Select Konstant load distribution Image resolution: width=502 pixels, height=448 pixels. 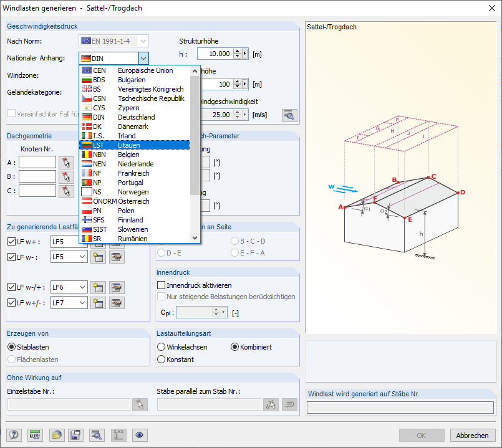coord(162,360)
